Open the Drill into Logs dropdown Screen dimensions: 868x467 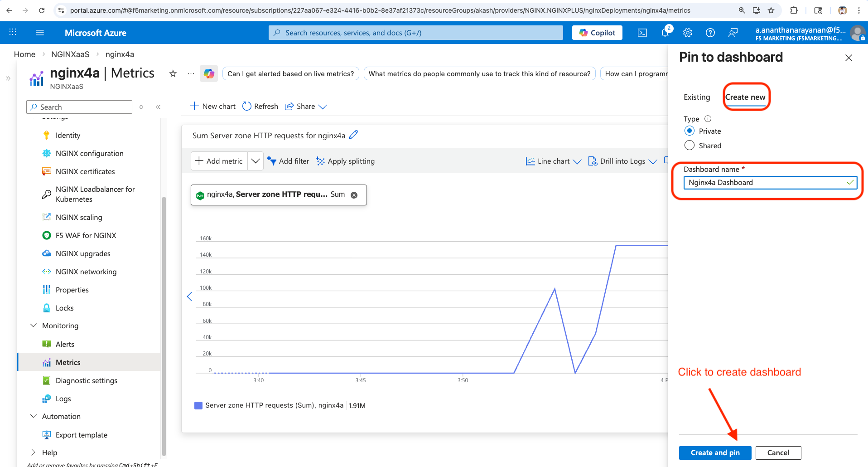click(622, 161)
